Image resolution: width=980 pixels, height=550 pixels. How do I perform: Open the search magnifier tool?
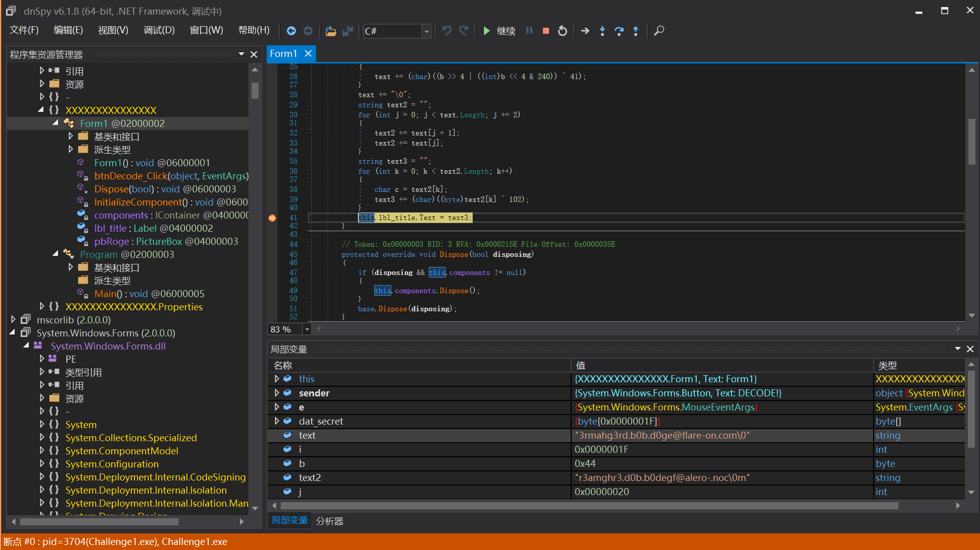(x=659, y=31)
